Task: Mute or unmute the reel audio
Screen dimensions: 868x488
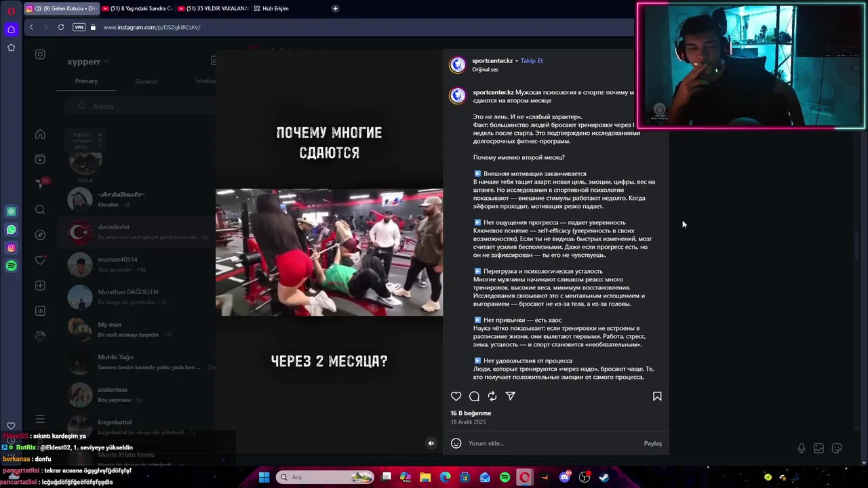Action: tap(431, 443)
